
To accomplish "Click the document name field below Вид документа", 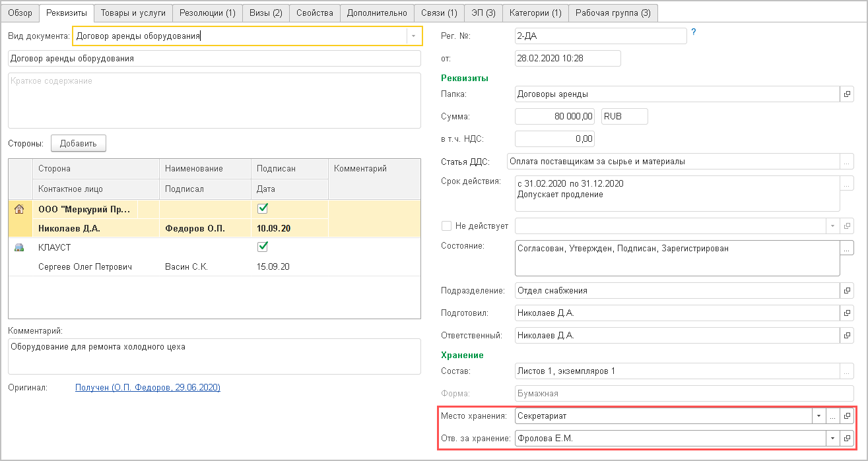I will [x=215, y=58].
